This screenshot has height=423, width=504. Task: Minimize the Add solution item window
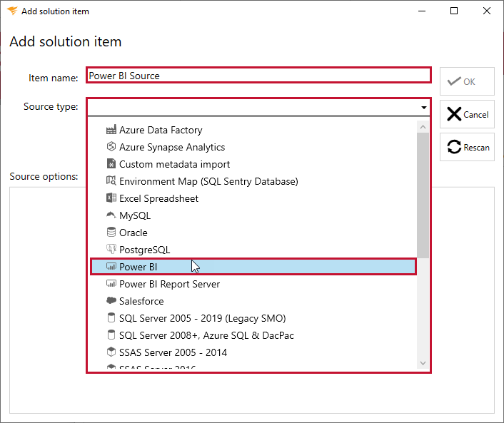[422, 11]
